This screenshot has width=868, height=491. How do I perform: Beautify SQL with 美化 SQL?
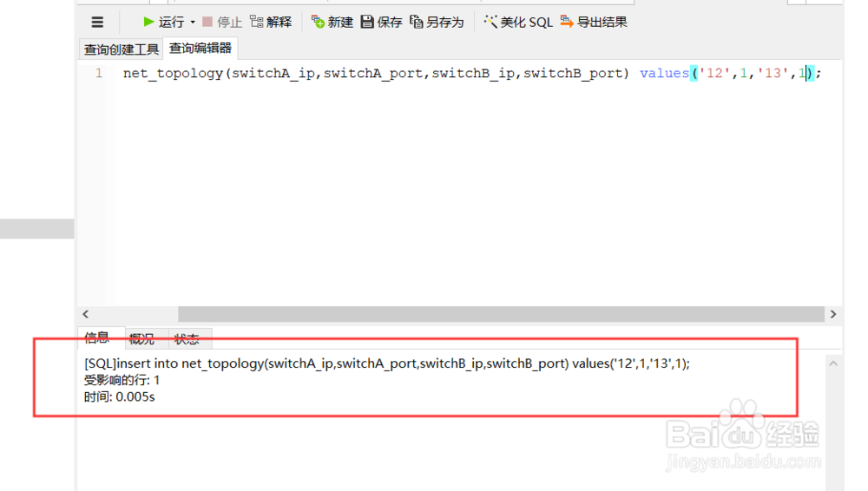click(x=518, y=23)
